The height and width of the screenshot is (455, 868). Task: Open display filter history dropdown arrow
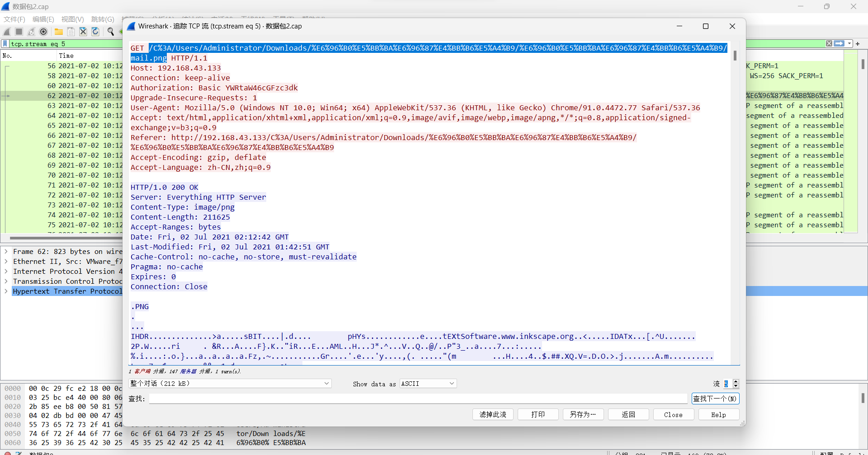[x=849, y=43]
